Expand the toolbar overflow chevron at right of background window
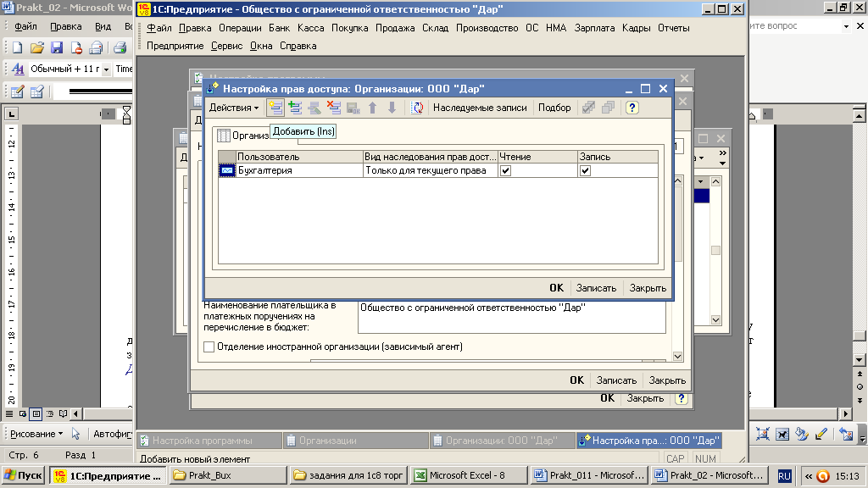This screenshot has width=868, height=488. pos(722,153)
